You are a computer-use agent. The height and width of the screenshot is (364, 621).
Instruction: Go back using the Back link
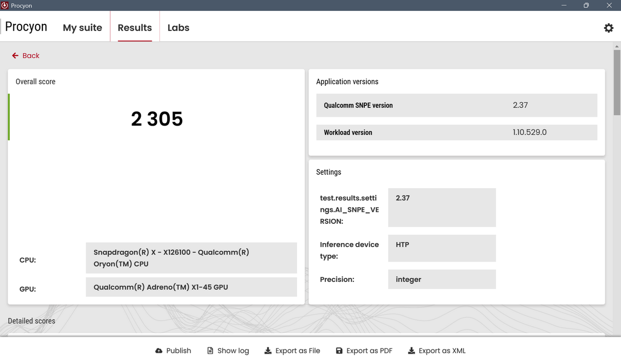[x=26, y=55]
